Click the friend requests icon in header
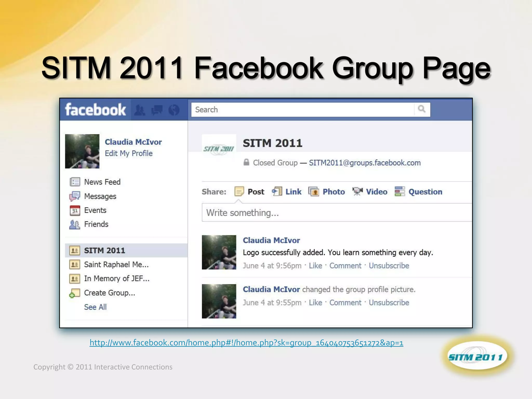This screenshot has width=532, height=399. (x=140, y=110)
